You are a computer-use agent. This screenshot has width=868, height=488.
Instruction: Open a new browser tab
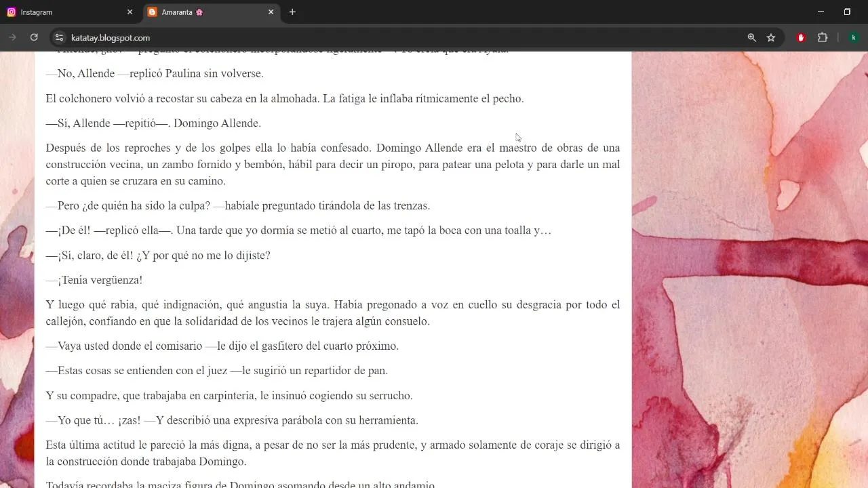tap(292, 12)
